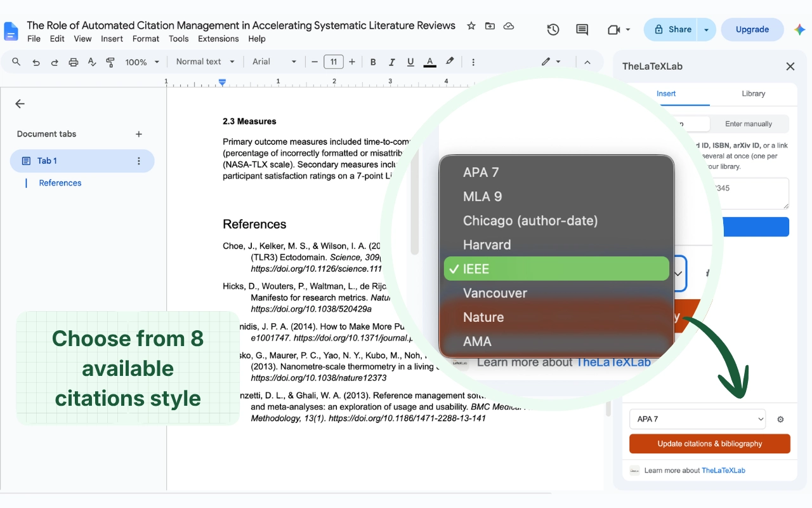This screenshot has width=812, height=508.
Task: Collapse the toolbar with up chevron
Action: pos(587,62)
